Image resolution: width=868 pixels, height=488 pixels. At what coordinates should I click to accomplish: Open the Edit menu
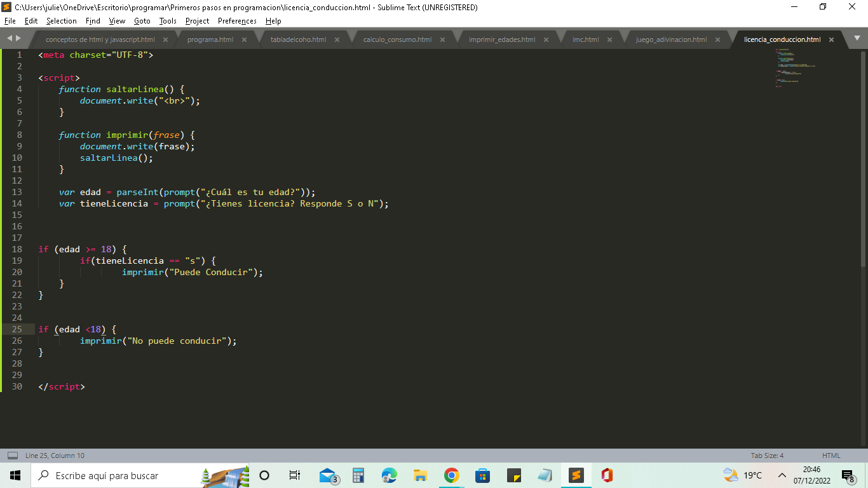[x=31, y=21]
